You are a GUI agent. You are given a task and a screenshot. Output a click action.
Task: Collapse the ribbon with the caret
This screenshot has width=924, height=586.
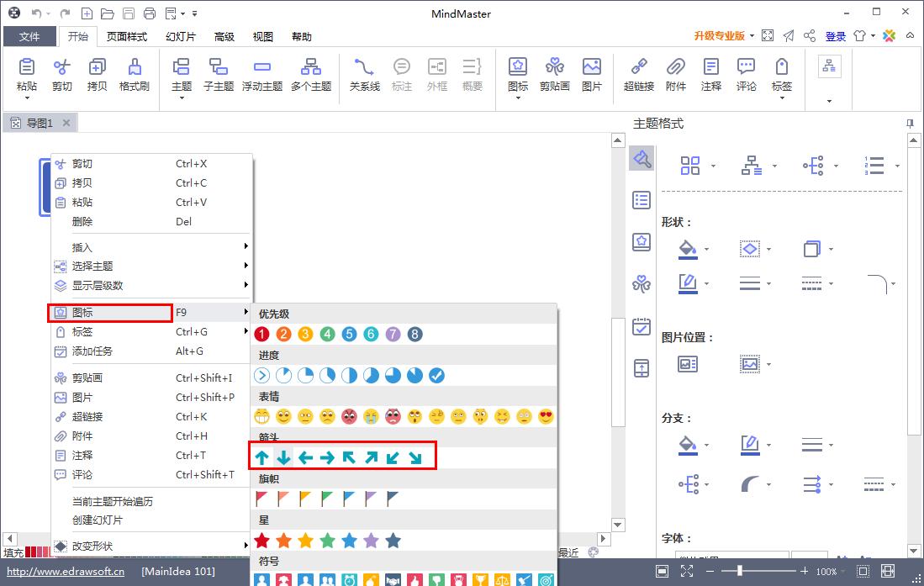[910, 36]
